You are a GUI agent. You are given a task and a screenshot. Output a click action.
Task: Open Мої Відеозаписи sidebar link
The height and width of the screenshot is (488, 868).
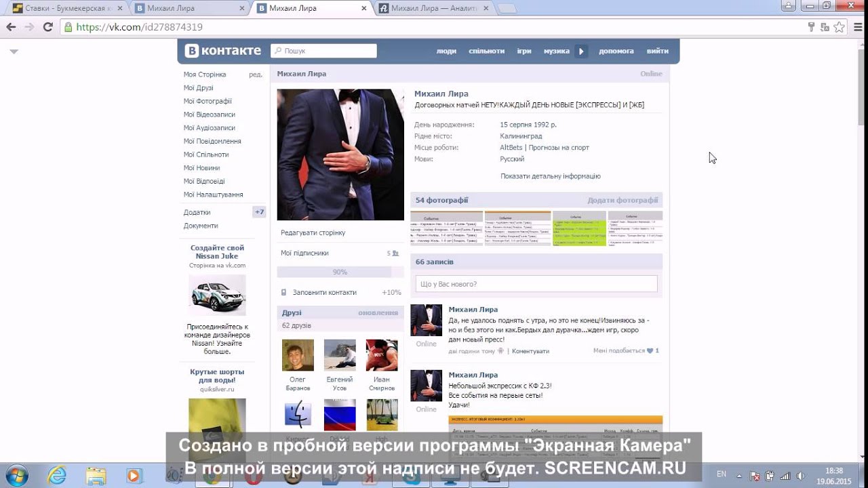click(x=210, y=115)
